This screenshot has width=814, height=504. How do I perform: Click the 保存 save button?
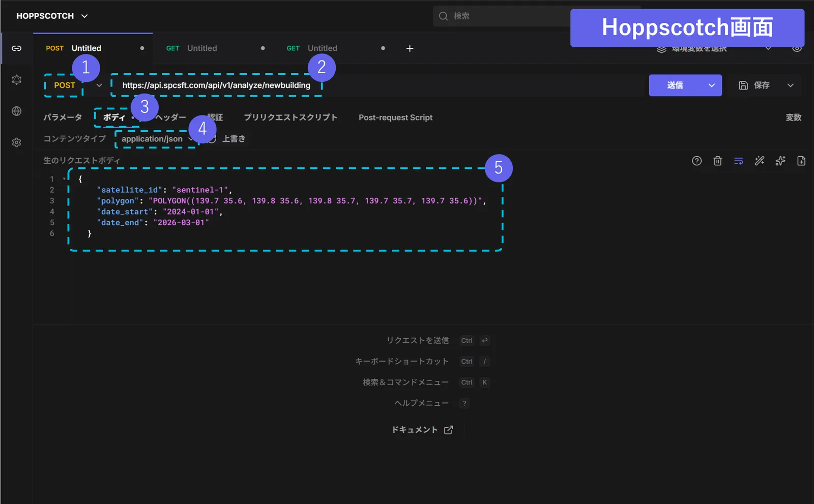pyautogui.click(x=754, y=85)
